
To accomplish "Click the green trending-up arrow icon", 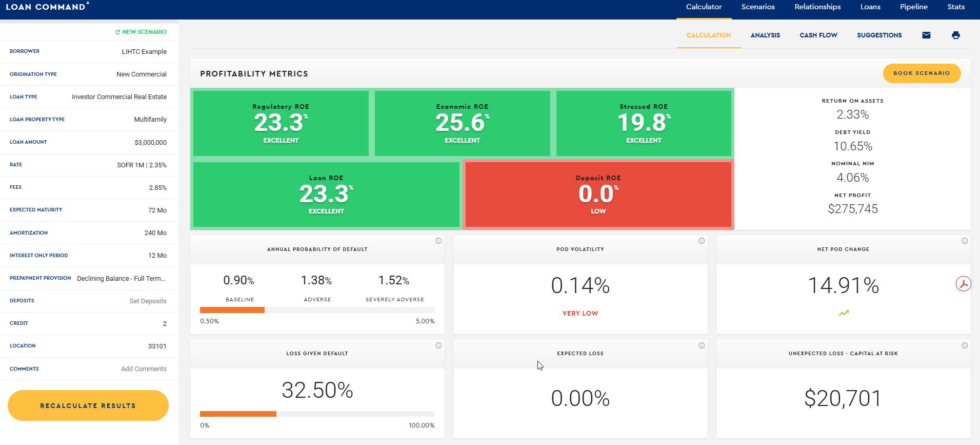I will tap(844, 313).
